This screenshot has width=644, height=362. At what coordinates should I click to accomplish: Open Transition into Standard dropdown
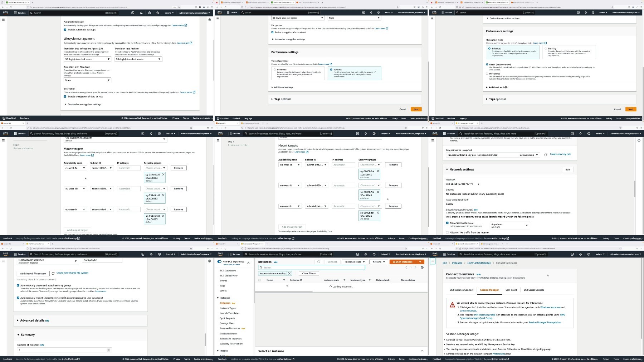click(x=87, y=80)
